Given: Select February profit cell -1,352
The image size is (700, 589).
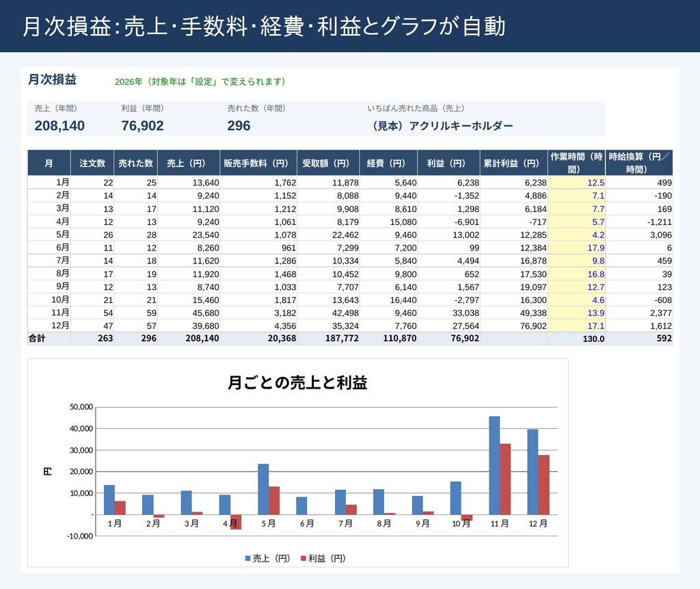Looking at the screenshot, I should (x=448, y=195).
